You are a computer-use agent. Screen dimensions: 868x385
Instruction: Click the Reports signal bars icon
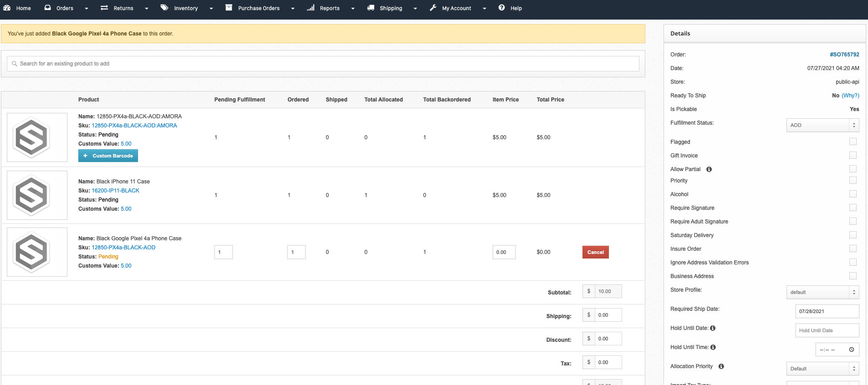coord(311,8)
